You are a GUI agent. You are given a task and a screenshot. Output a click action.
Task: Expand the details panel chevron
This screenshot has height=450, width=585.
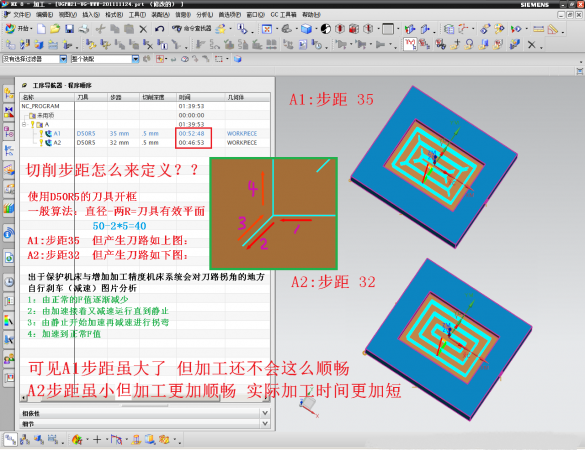265,424
